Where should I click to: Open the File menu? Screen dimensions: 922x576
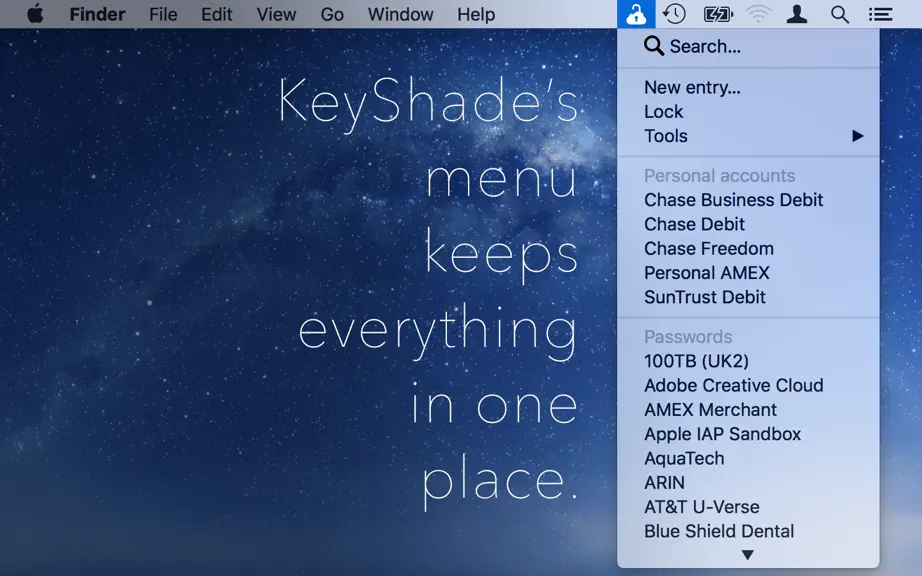coord(163,14)
